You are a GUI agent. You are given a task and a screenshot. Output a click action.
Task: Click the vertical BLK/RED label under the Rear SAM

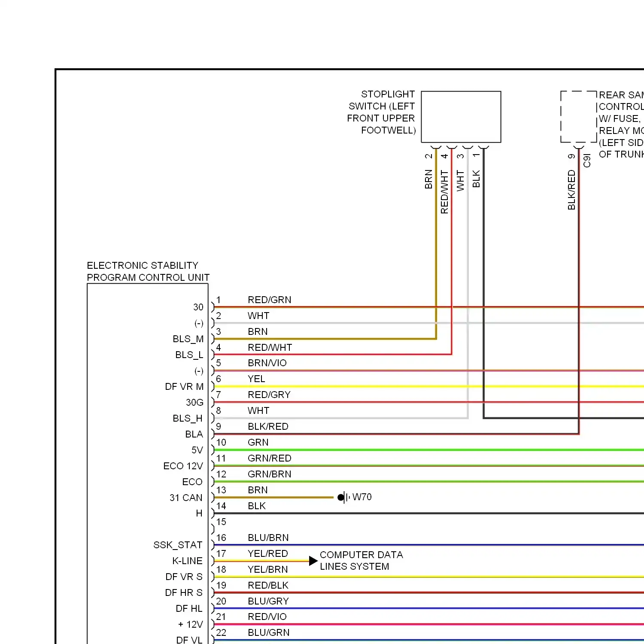point(571,190)
